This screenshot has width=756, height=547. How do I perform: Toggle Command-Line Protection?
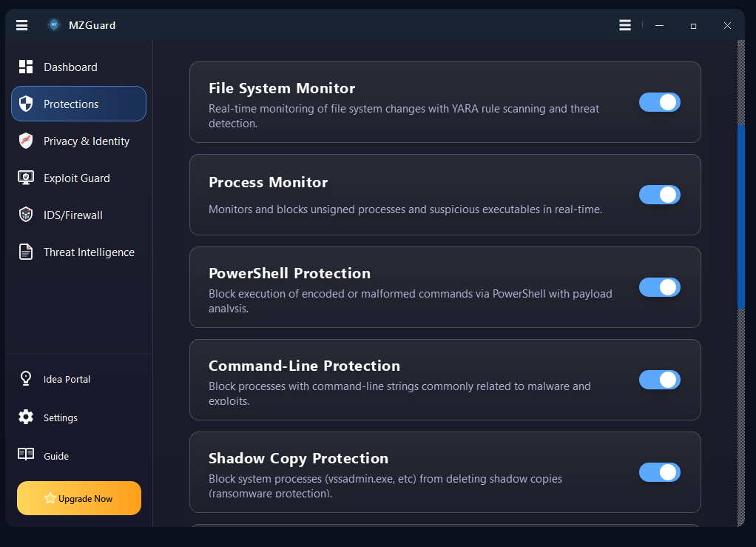659,380
